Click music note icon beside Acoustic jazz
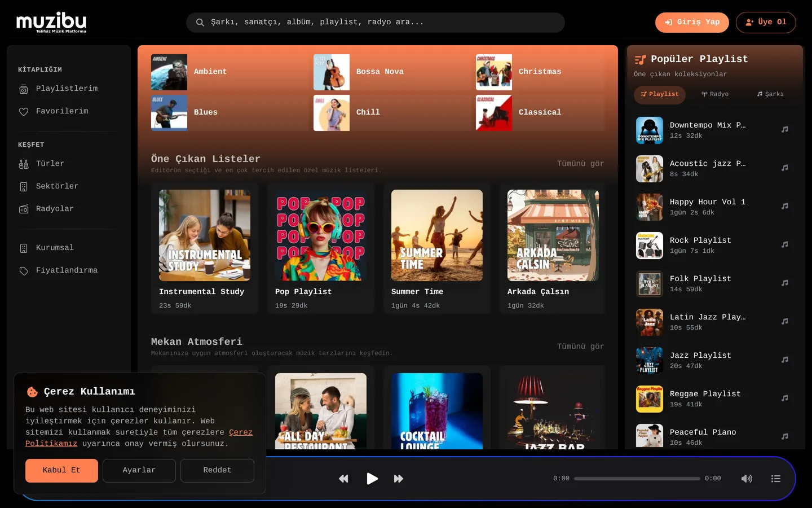812x508 pixels. pos(785,168)
